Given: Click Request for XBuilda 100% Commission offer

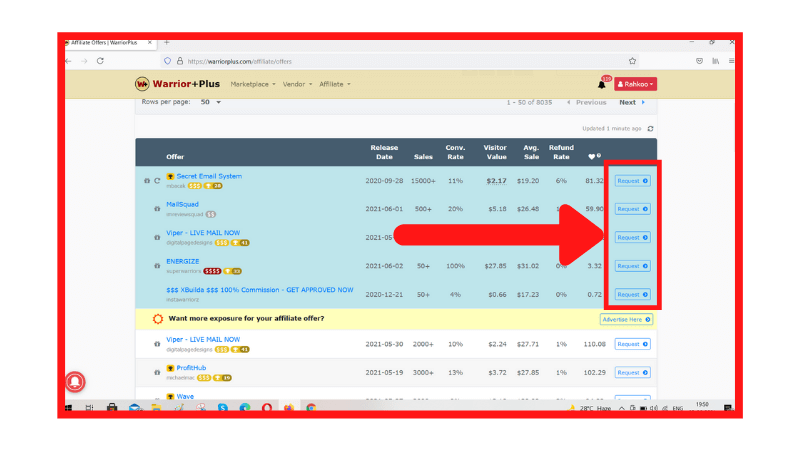Looking at the screenshot, I should pos(633,294).
